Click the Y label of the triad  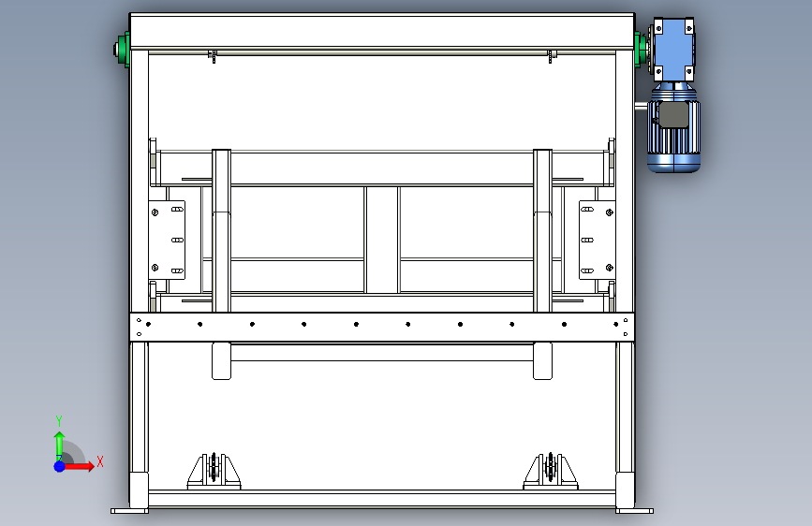[59, 420]
